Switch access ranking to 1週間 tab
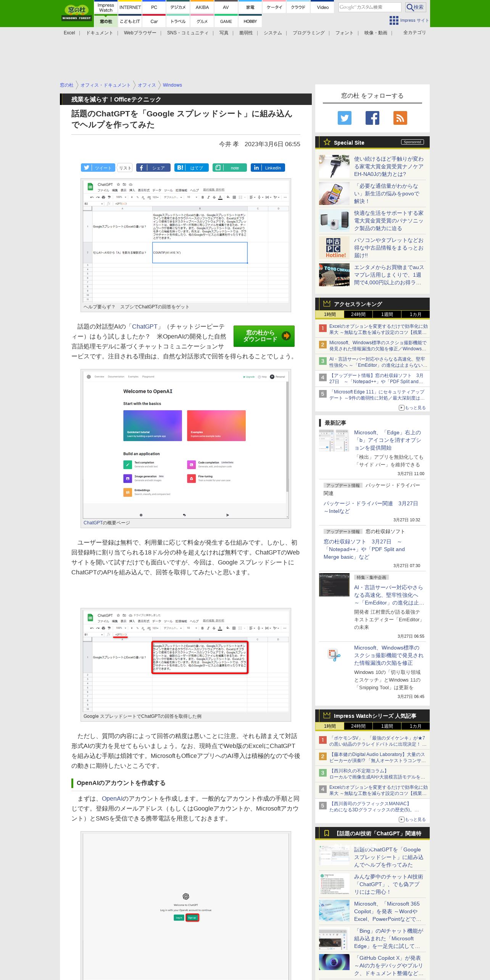The width and height of the screenshot is (490, 980). pyautogui.click(x=387, y=314)
